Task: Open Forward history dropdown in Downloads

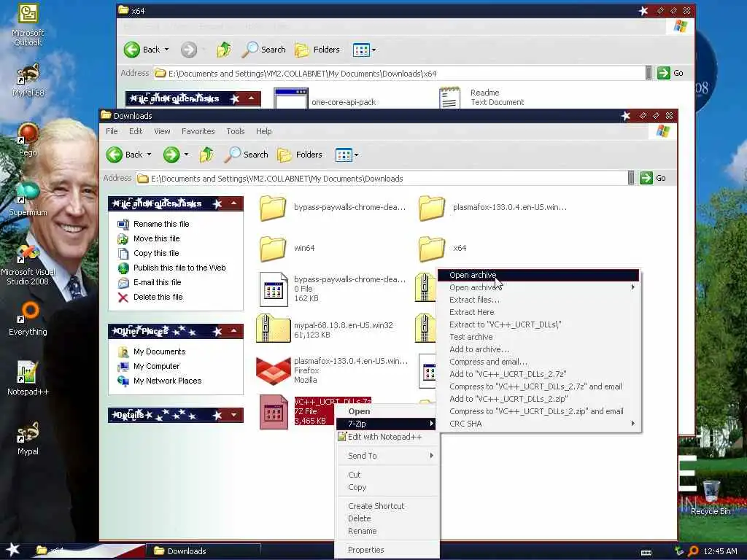Action: click(186, 155)
